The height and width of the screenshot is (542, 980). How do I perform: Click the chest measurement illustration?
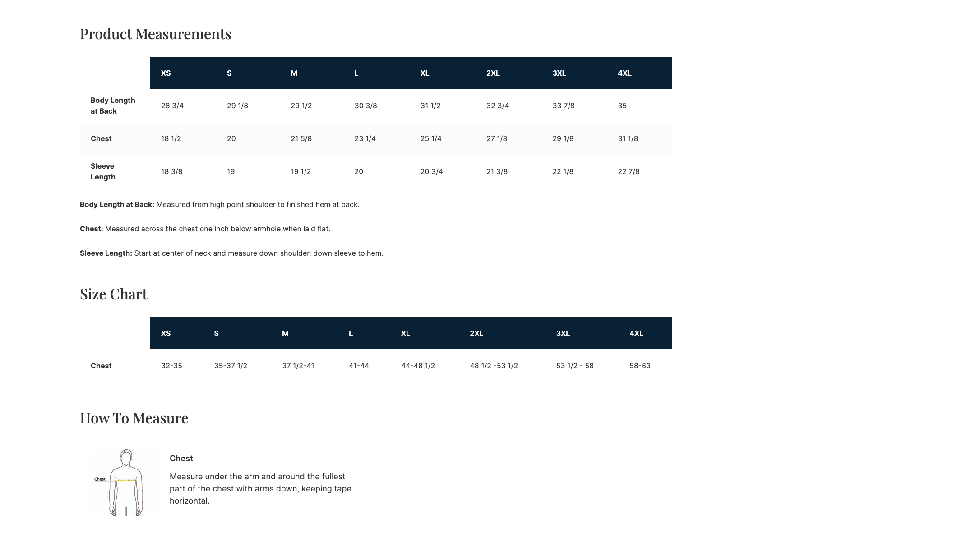(x=125, y=482)
